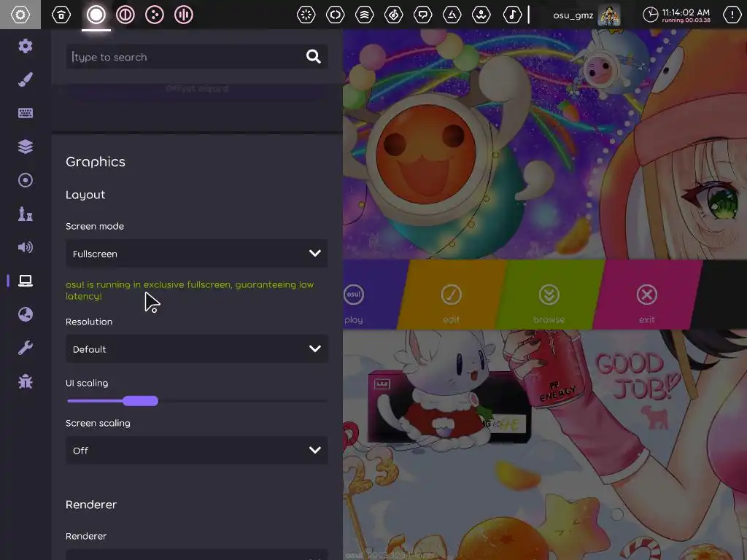Click the 'UI scaling' label
747x560 pixels.
coord(87,384)
